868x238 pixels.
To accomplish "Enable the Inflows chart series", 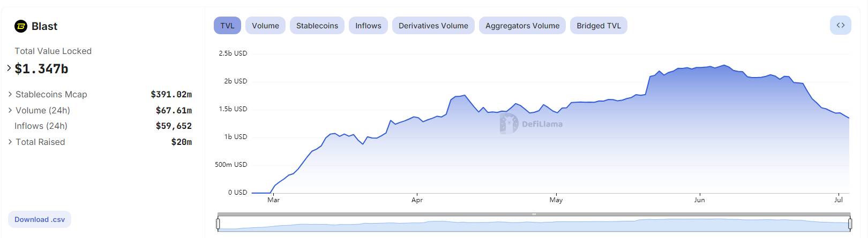I will coord(368,25).
